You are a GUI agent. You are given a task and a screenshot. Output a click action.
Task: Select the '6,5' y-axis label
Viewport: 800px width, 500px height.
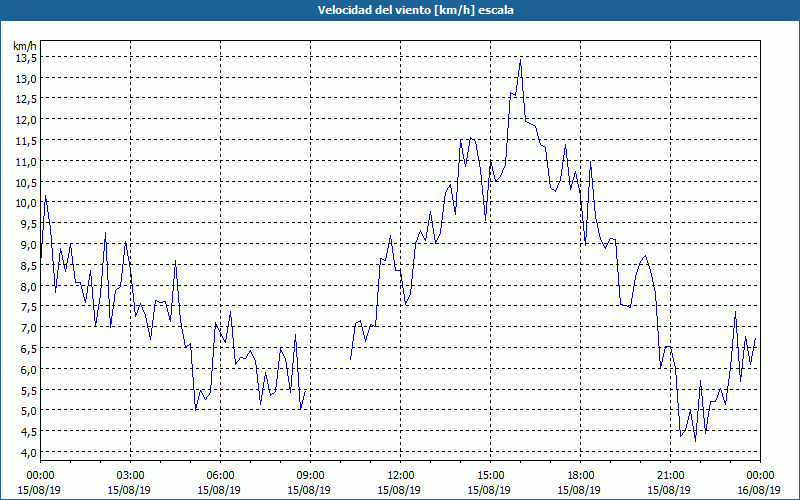point(29,349)
